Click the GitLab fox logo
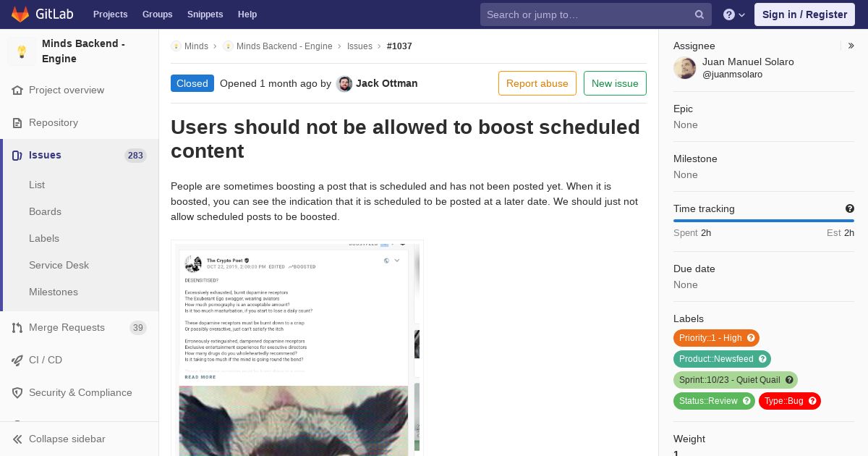 click(20, 14)
